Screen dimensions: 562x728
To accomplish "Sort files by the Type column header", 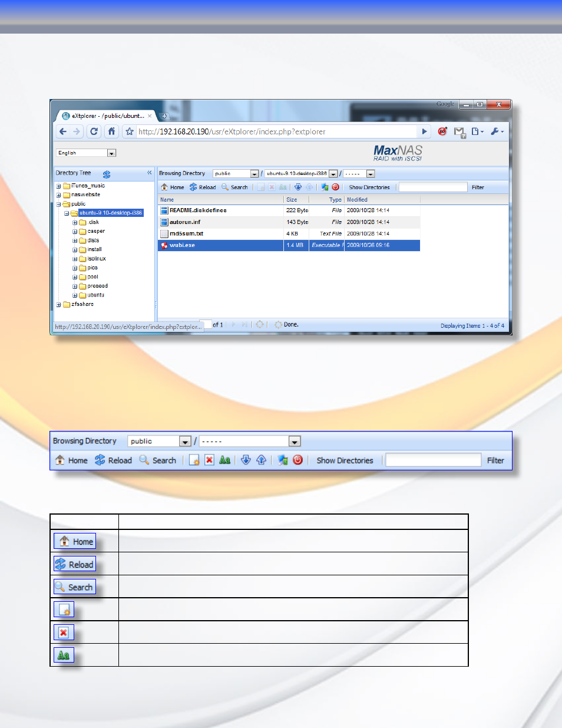I will pos(326,200).
